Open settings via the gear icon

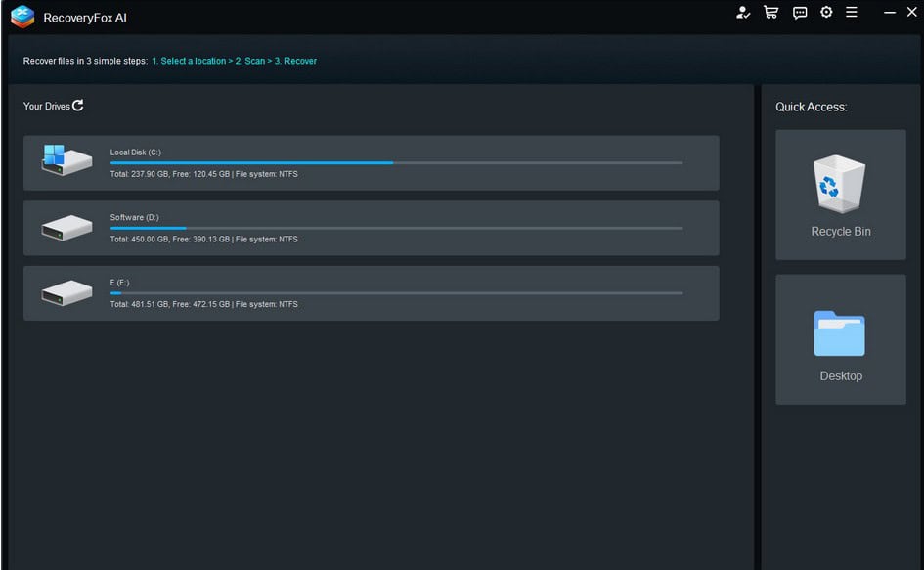pyautogui.click(x=826, y=13)
